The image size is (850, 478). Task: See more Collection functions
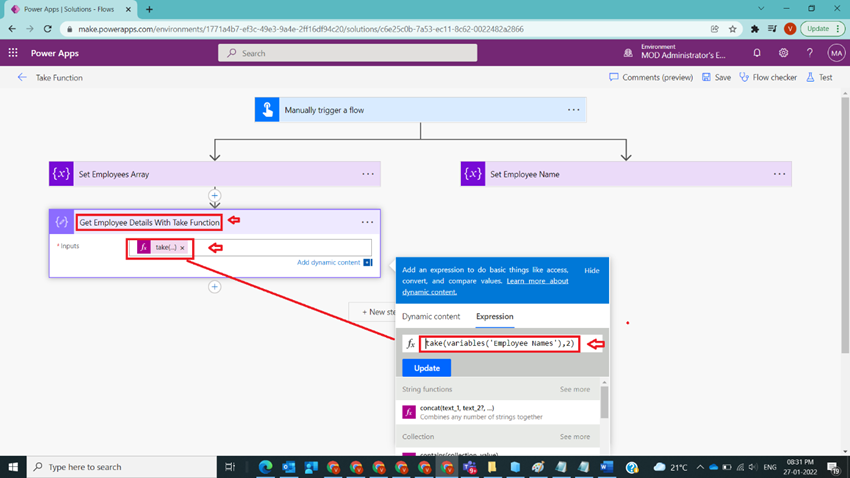[575, 436]
